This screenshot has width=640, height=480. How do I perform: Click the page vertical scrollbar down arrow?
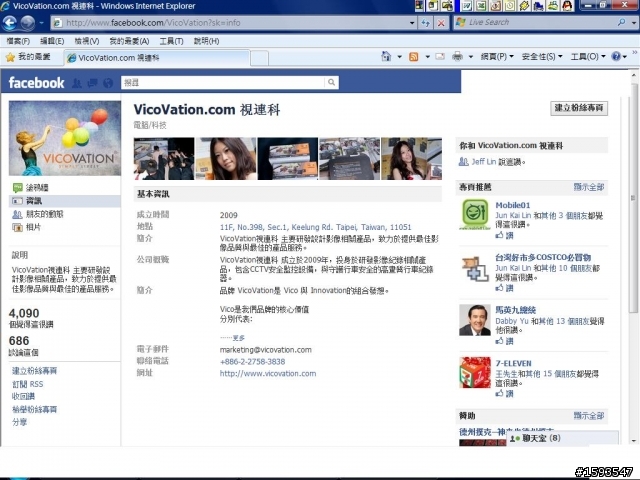tap(633, 441)
